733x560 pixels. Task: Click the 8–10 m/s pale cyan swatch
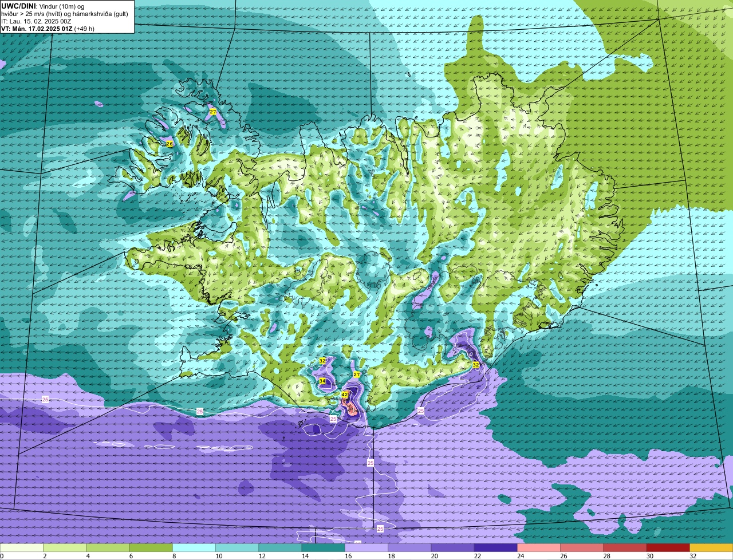tap(194, 547)
